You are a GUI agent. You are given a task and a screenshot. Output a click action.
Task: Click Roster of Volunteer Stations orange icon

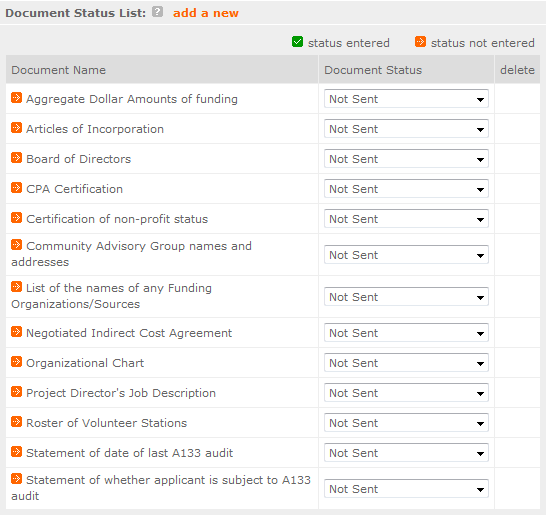pyautogui.click(x=16, y=422)
